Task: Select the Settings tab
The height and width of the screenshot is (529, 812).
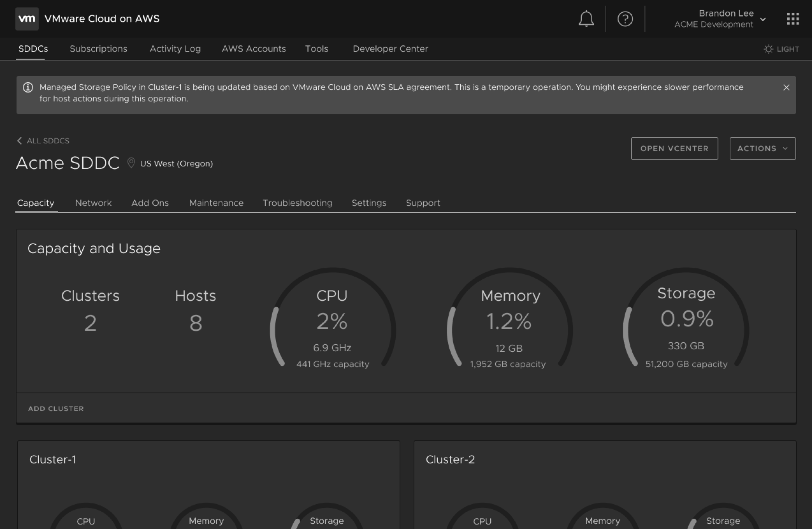Action: (369, 203)
